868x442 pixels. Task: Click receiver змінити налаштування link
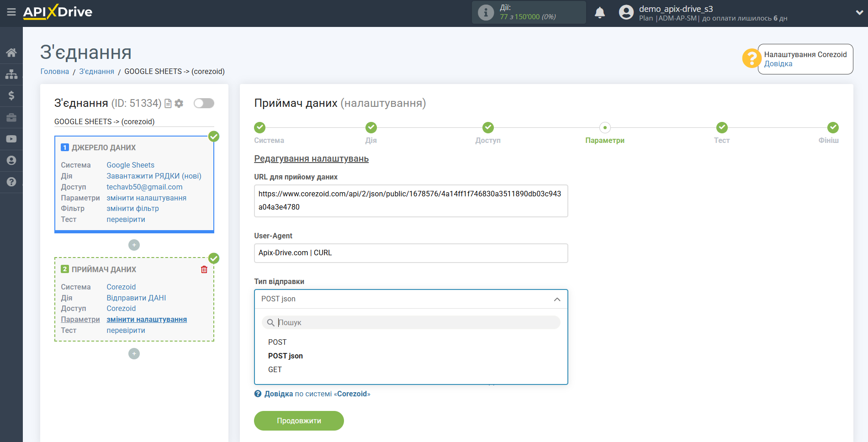[x=147, y=319]
